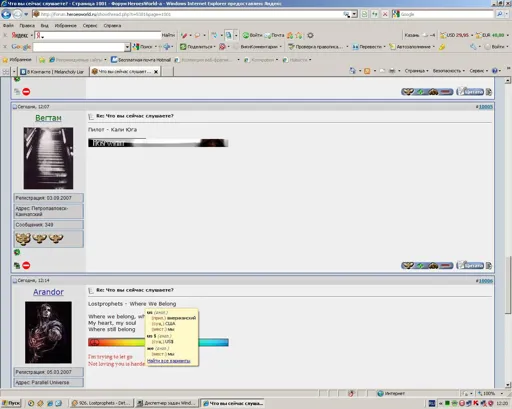Image resolution: width=512 pixels, height=409 pixels.
Task: Click the Favorites star Избранное button
Action: point(17,60)
